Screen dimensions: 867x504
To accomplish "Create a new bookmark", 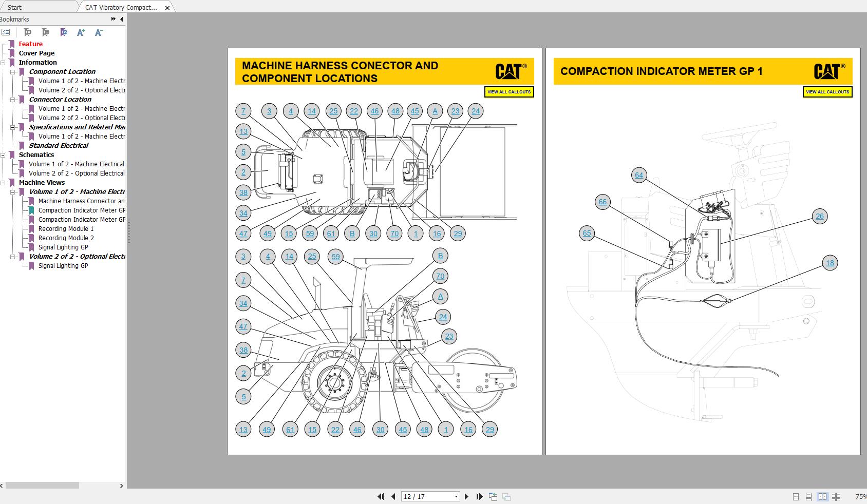I will pos(45,32).
